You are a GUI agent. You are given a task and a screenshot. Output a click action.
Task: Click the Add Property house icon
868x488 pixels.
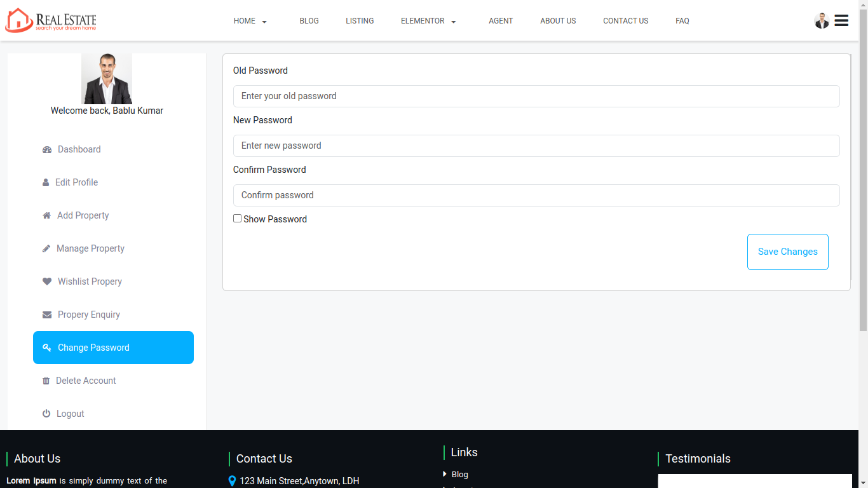pos(46,215)
